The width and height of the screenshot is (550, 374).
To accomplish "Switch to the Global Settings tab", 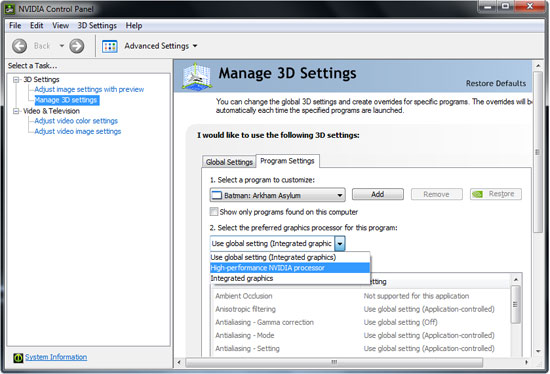I will click(229, 162).
